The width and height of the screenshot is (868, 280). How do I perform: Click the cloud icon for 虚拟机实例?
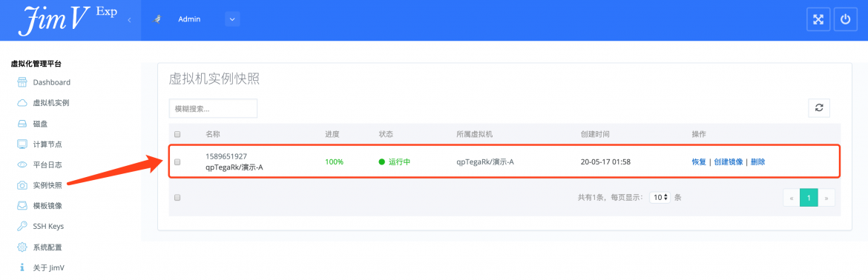point(22,103)
